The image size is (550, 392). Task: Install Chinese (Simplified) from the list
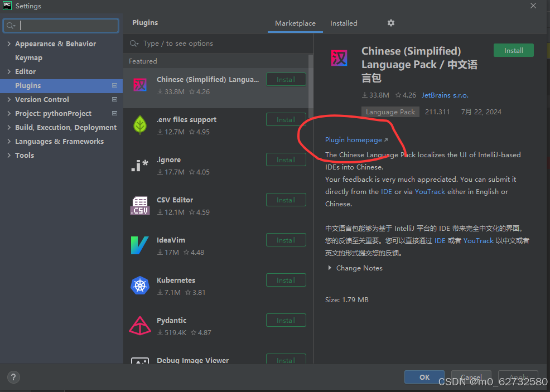click(286, 80)
